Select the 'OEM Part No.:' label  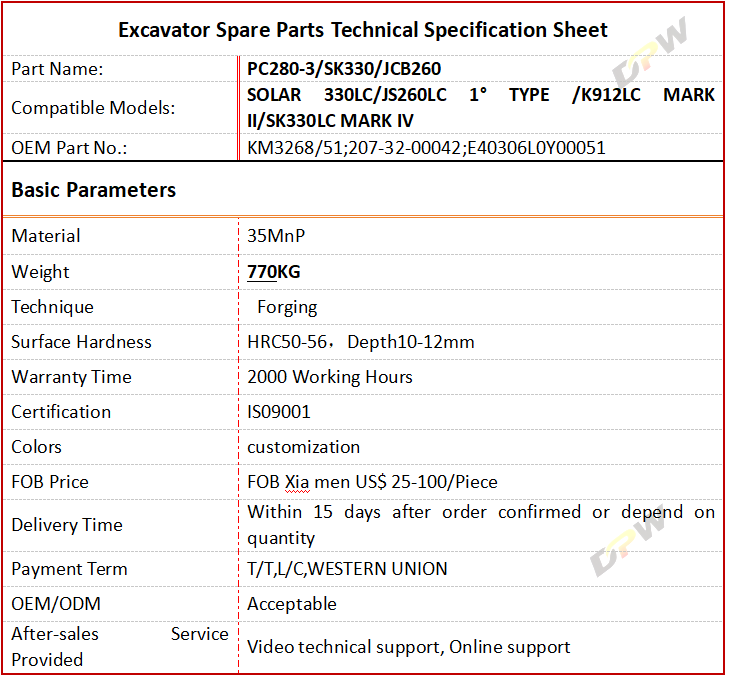[69, 148]
